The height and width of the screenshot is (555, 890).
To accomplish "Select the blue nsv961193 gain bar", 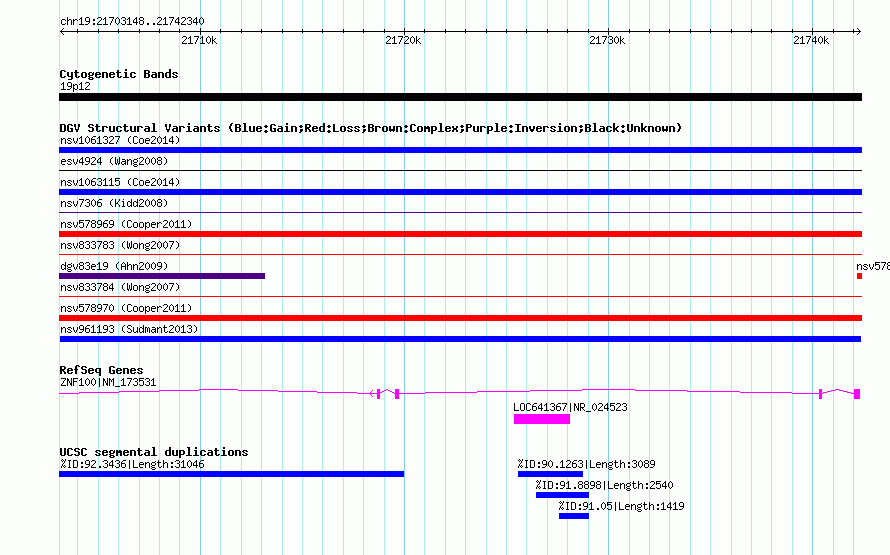I will click(460, 339).
